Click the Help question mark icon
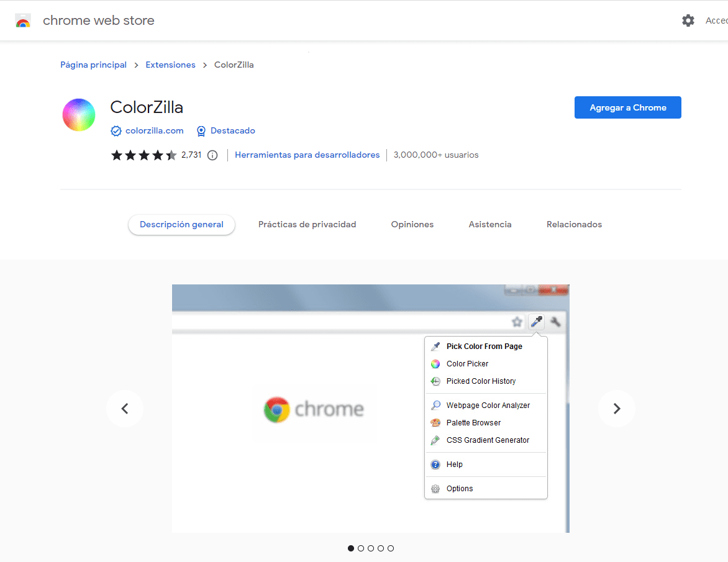This screenshot has height=562, width=728. pos(435,465)
